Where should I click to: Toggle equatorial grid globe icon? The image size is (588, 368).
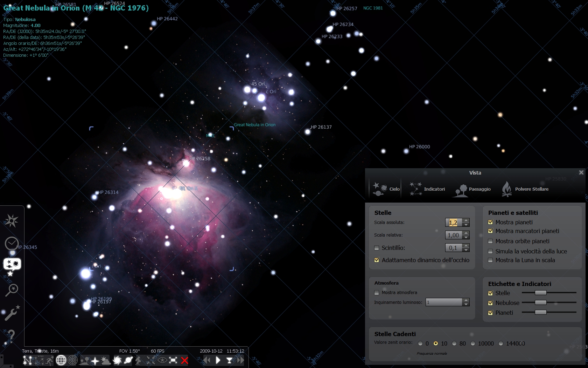[61, 360]
